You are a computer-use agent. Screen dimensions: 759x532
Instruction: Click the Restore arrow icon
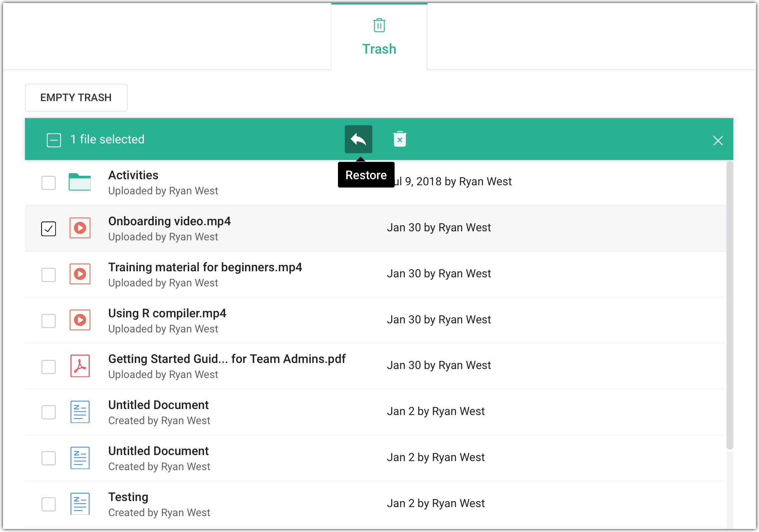[358, 139]
